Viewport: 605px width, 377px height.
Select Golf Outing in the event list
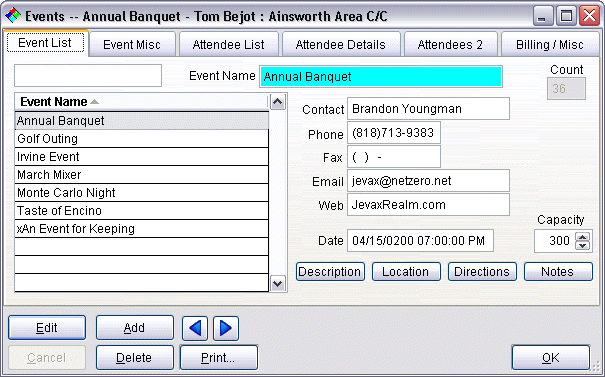141,139
